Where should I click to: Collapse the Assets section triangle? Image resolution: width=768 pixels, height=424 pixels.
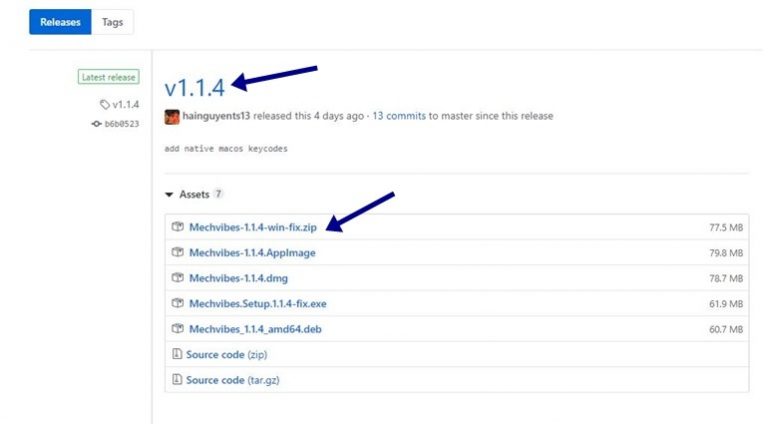[x=169, y=194]
